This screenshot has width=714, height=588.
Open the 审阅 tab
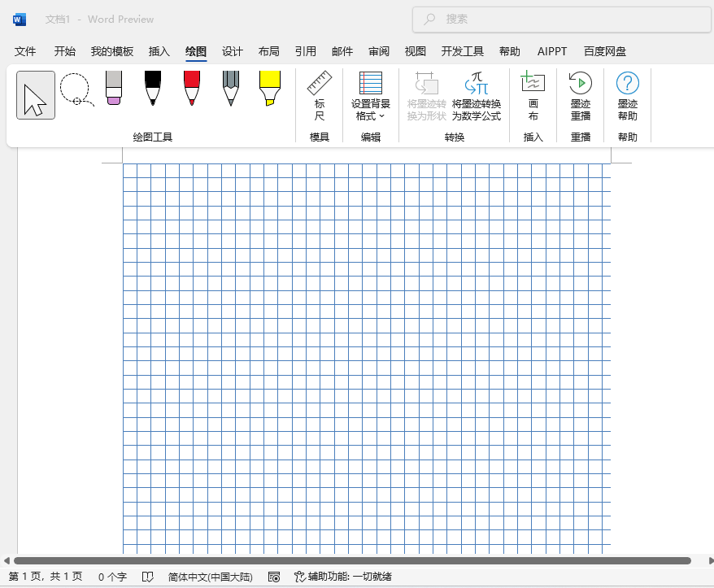click(379, 51)
